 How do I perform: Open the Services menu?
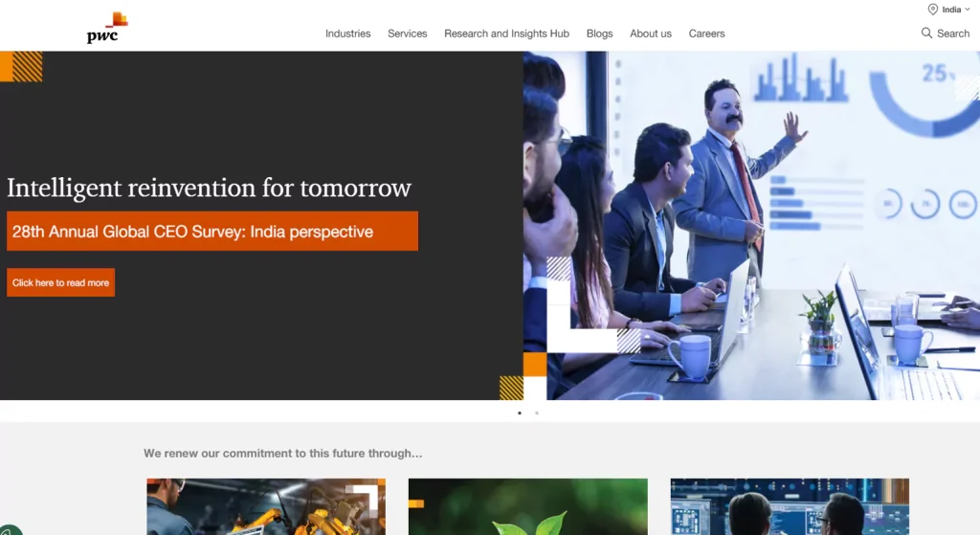[x=407, y=33]
